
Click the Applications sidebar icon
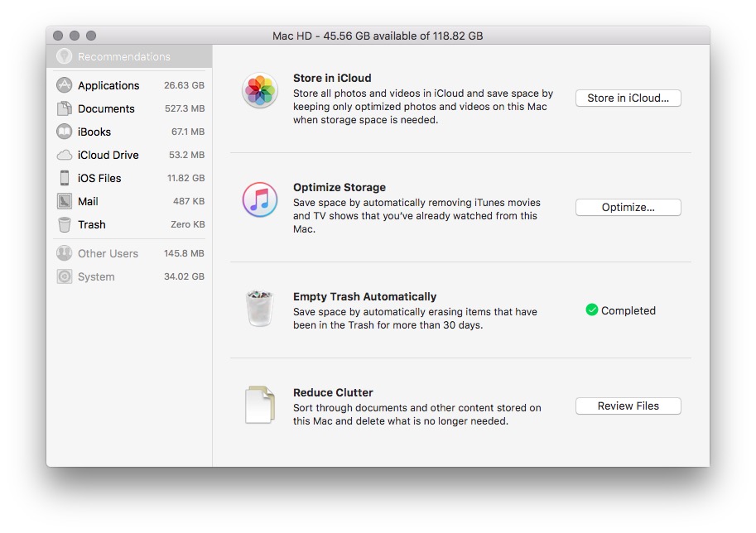(x=64, y=85)
